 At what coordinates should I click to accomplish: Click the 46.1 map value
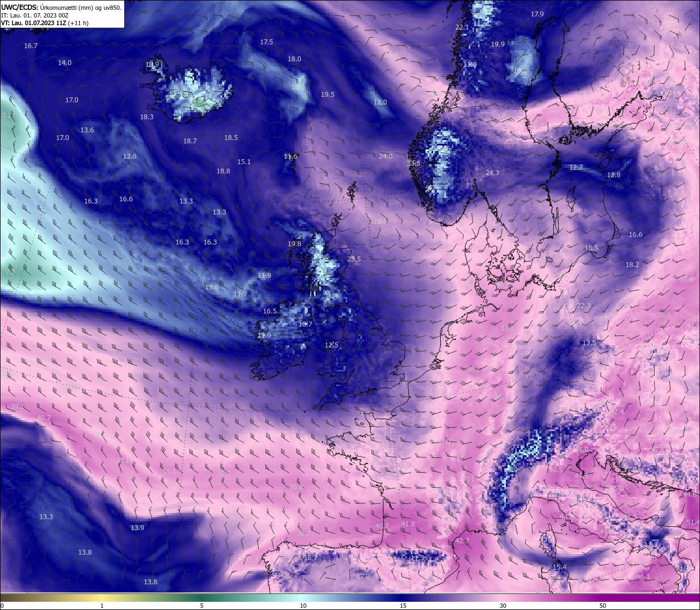pos(643,577)
